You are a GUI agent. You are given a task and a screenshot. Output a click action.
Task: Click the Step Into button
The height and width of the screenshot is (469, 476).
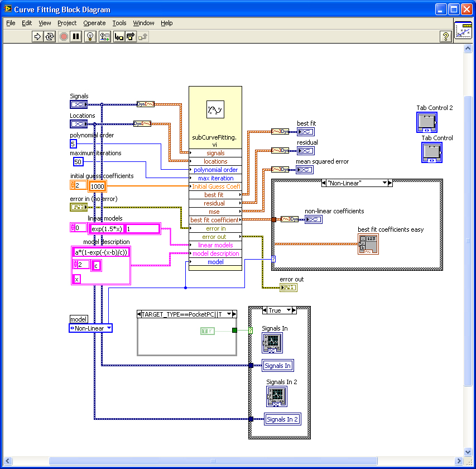[119, 36]
